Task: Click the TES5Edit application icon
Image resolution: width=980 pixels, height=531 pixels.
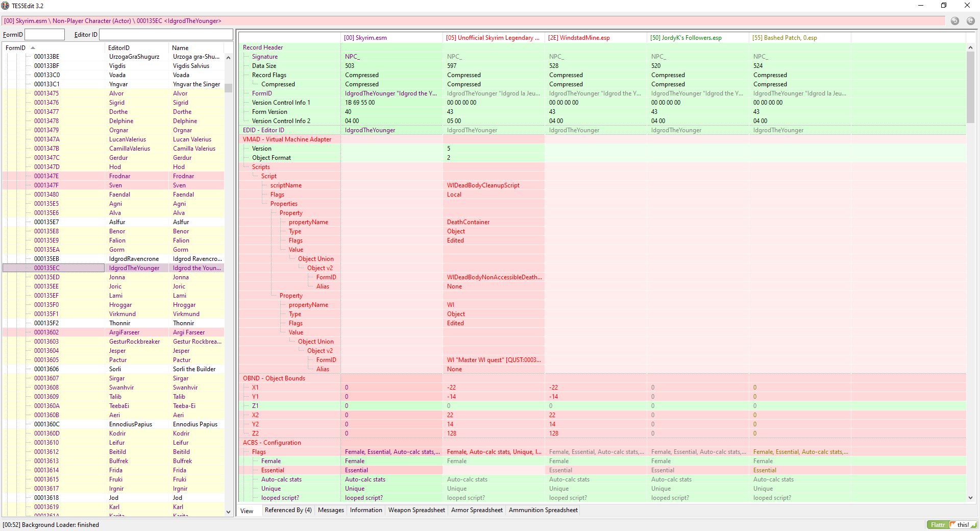Action: [6, 6]
